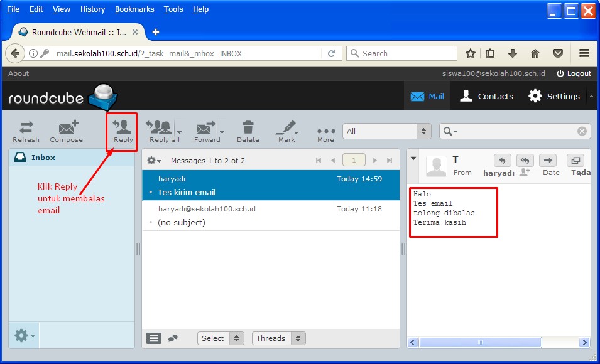
Task: Open message in new window icon
Action: (x=575, y=160)
